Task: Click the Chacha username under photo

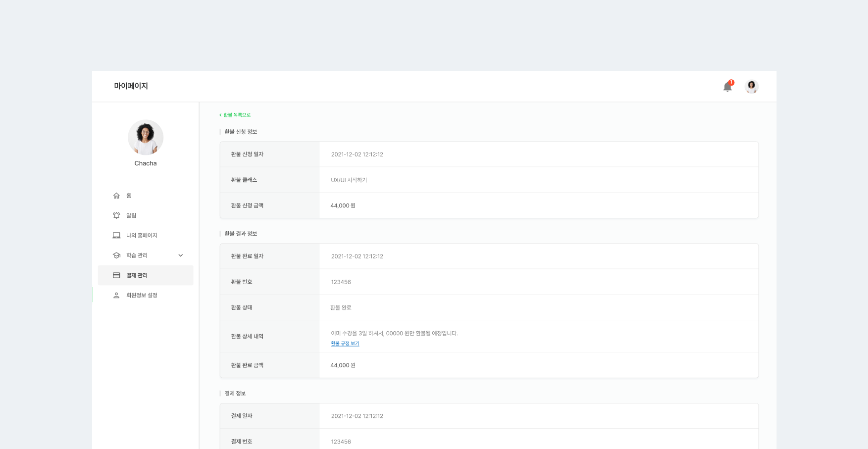Action: [x=146, y=163]
